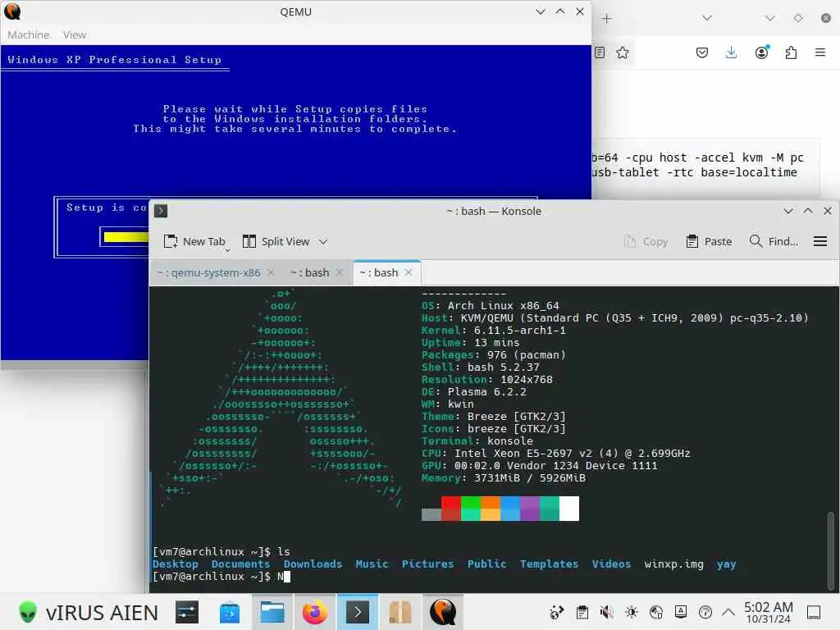Click the Konsole terminal icon in titlebar
Screen dimensions: 840x630
tap(161, 211)
